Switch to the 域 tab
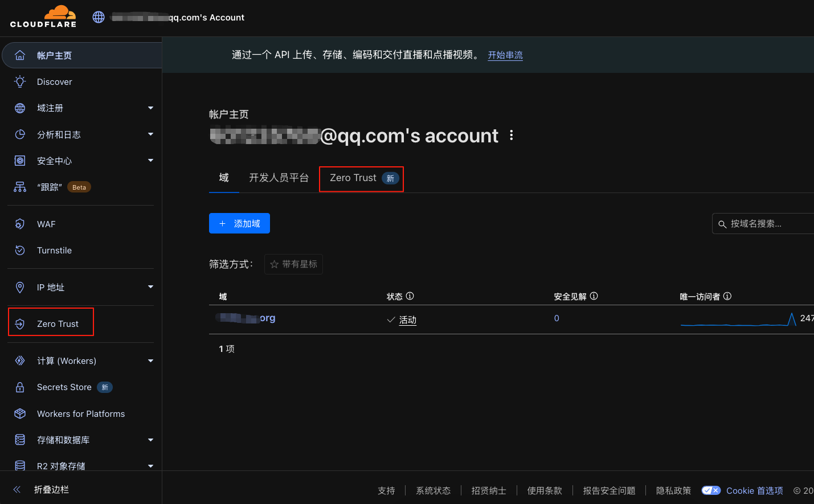This screenshot has width=814, height=504. point(224,178)
